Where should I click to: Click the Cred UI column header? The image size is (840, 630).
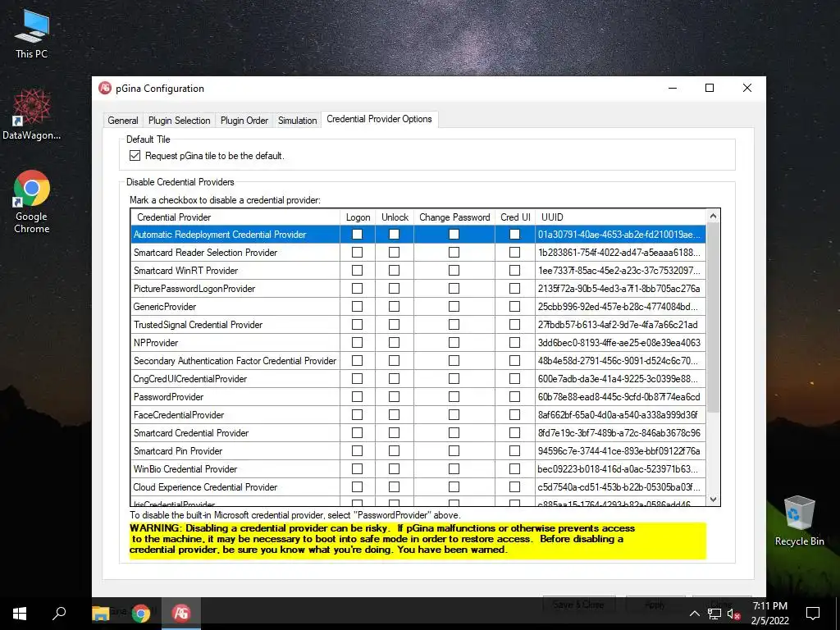pyautogui.click(x=515, y=217)
